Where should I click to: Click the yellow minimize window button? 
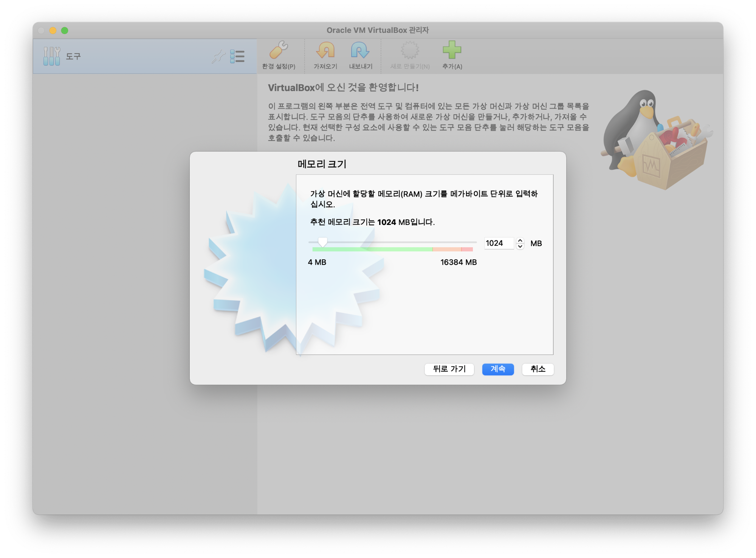tap(53, 31)
